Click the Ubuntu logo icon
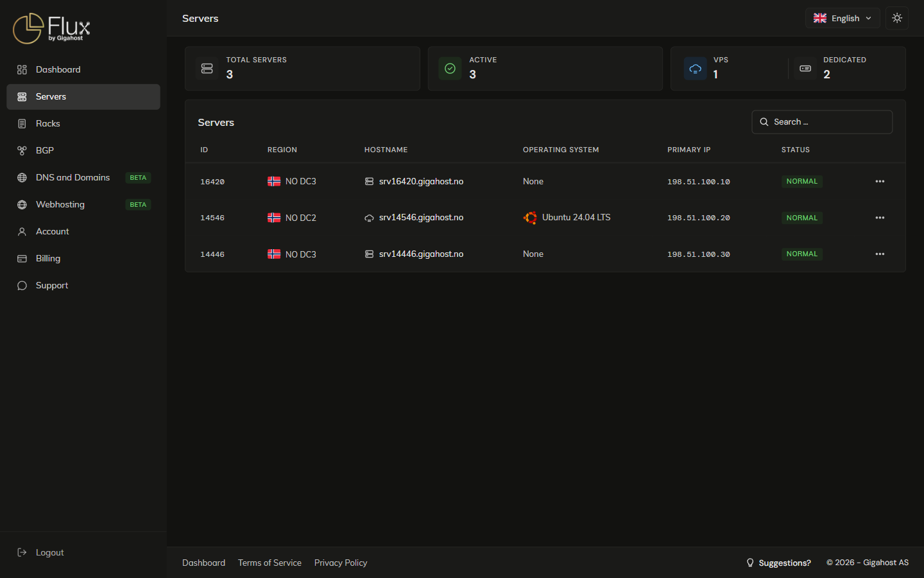The height and width of the screenshot is (578, 924). click(530, 218)
